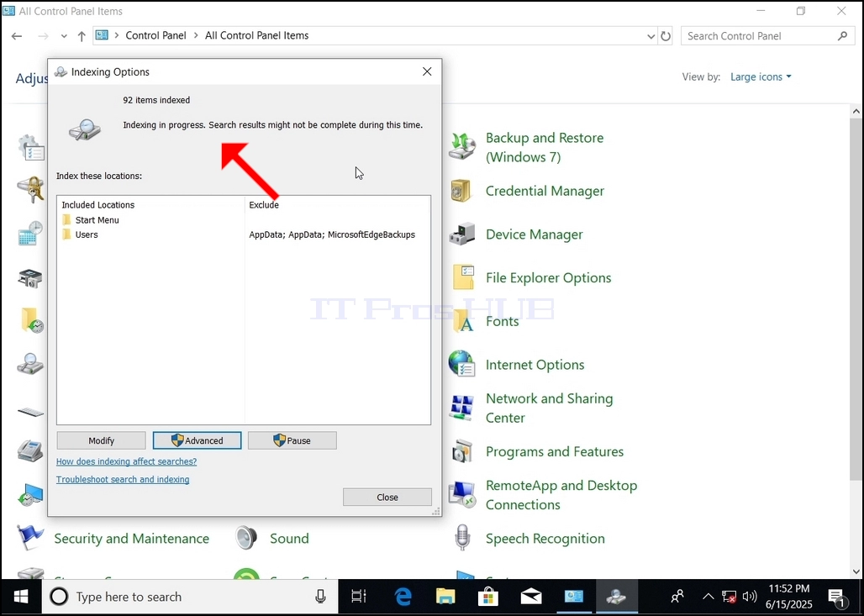Open Troubleshoot search and indexing link
Viewport: 864px width, 616px height.
click(123, 479)
